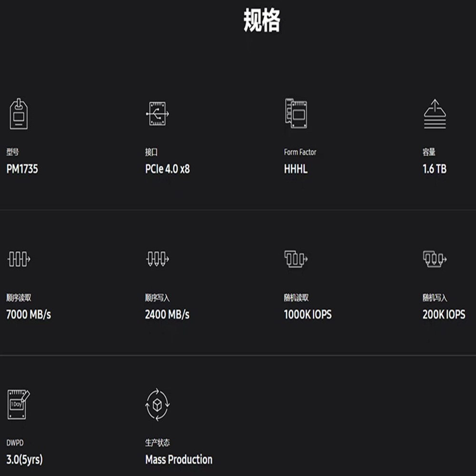
Task: Click the model tag icon above 型号
Action: tap(19, 114)
